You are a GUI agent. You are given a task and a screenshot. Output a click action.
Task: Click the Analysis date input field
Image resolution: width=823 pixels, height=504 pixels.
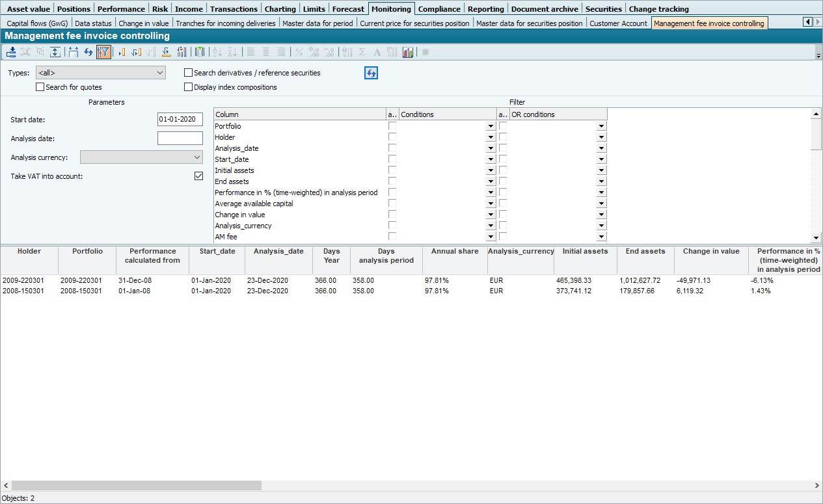pyautogui.click(x=180, y=139)
